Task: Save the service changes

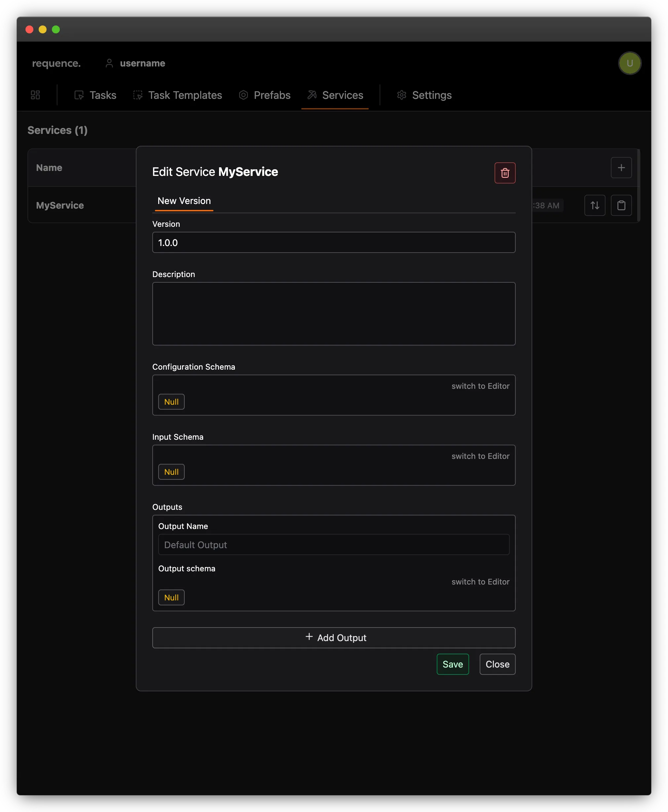Action: 453,664
